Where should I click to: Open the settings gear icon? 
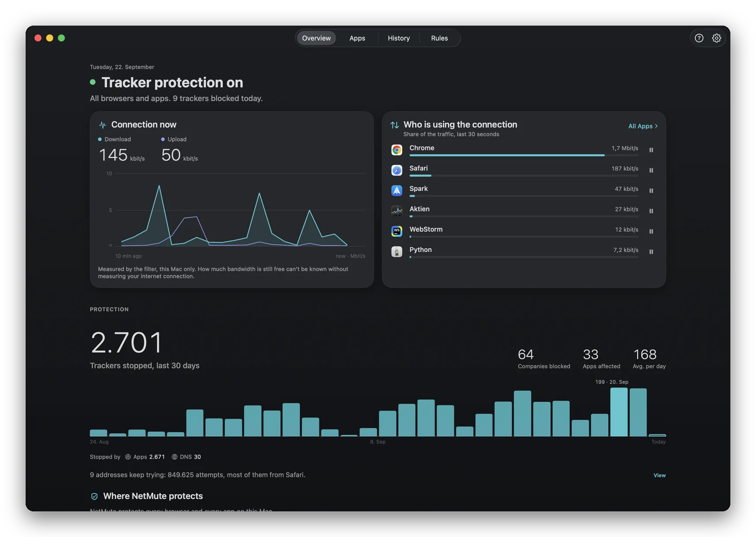pos(716,38)
